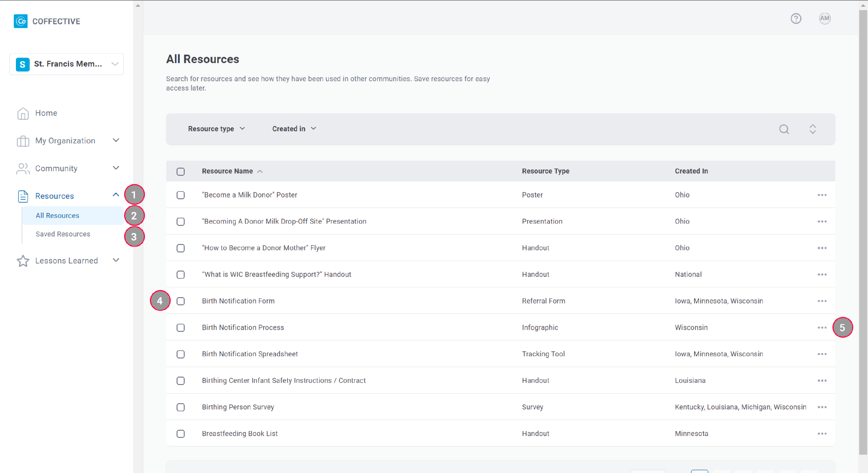Open the Resource type filter dropdown
The height and width of the screenshot is (473, 868).
pos(216,129)
